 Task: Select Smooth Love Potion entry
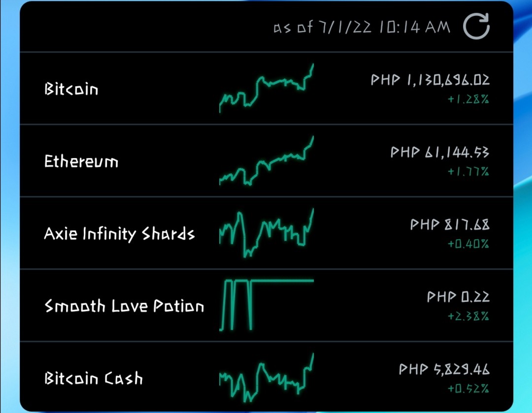click(x=266, y=305)
